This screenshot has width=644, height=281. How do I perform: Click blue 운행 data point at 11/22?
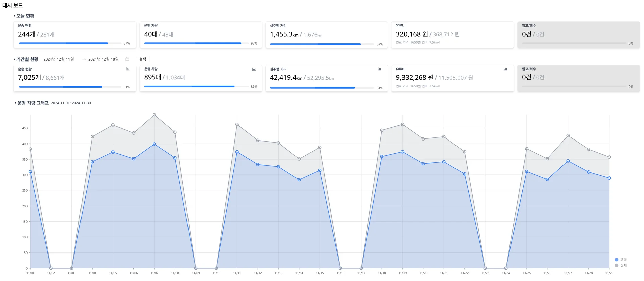coord(465,174)
